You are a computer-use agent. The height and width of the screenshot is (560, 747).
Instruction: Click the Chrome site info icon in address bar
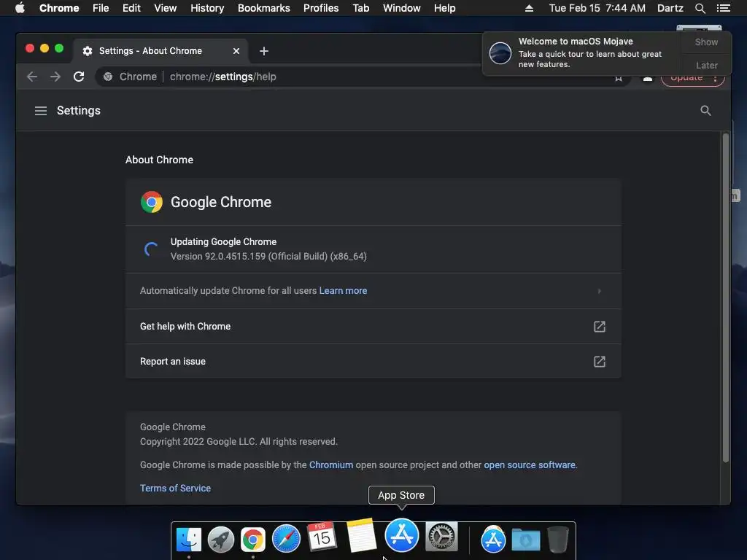(108, 77)
